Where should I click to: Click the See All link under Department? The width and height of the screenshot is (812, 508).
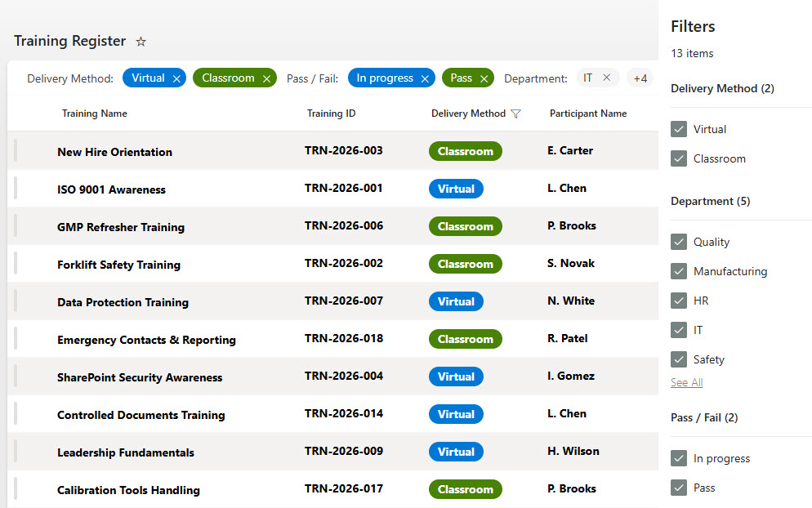point(686,382)
